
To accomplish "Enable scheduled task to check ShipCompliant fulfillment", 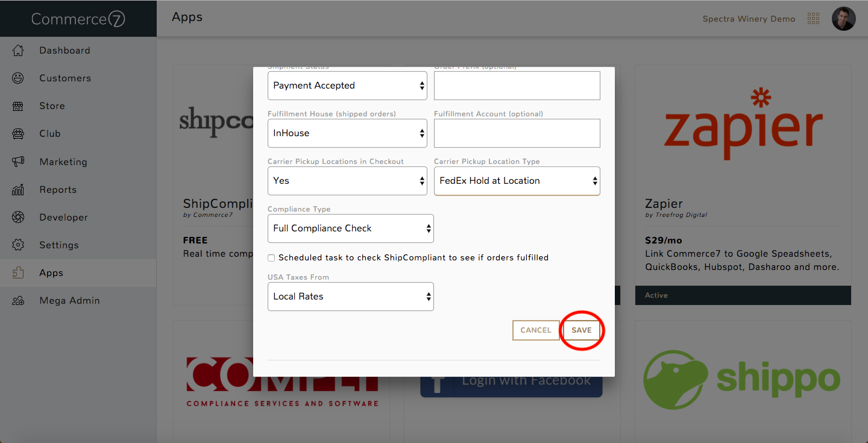I will [x=271, y=257].
